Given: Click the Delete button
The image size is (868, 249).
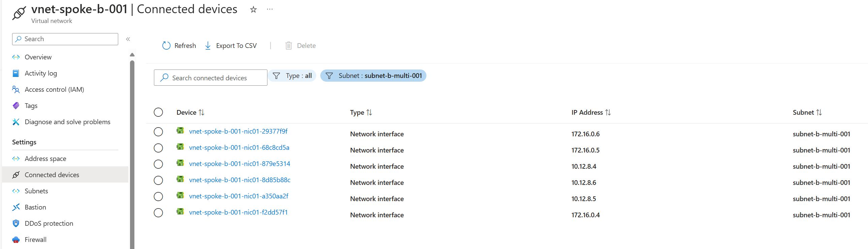Looking at the screenshot, I should coord(300,46).
